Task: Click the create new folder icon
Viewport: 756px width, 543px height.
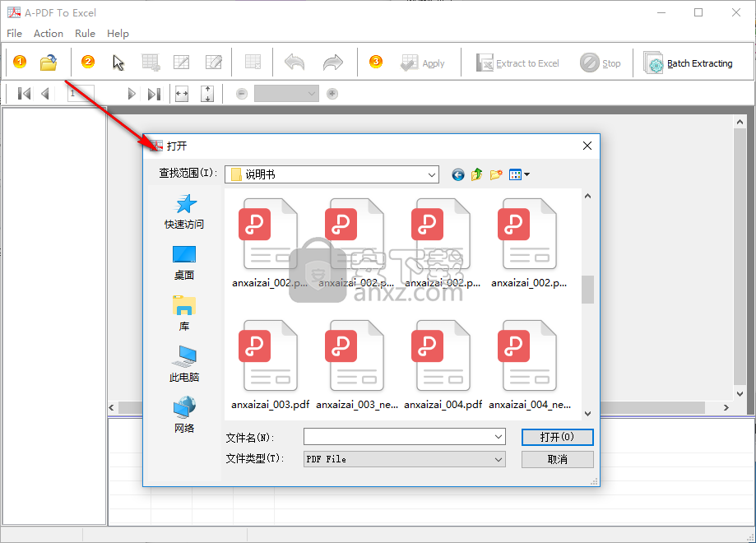Action: click(496, 174)
